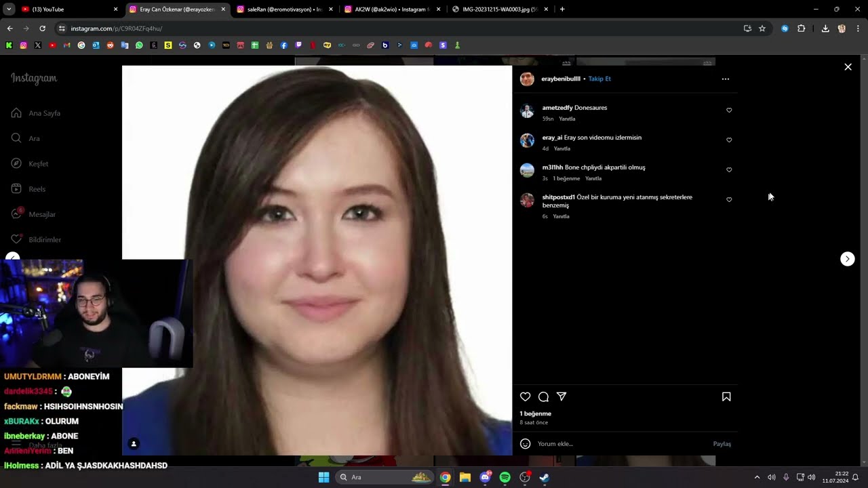Viewport: 868px width, 488px height.
Task: Open the comment bubble icon under the post
Action: (x=543, y=396)
